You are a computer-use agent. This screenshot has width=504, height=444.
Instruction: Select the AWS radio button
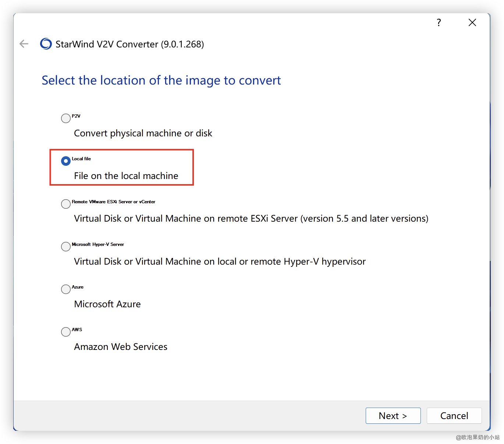[x=66, y=332]
